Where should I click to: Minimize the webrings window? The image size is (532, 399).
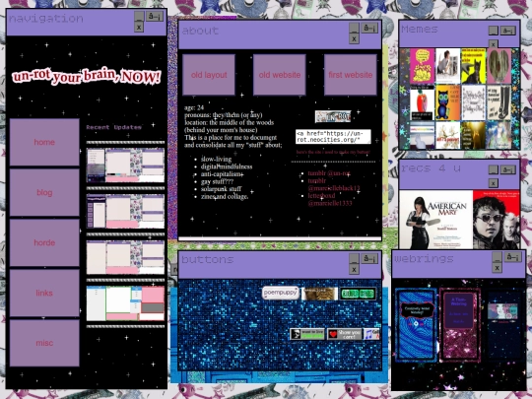[498, 257]
